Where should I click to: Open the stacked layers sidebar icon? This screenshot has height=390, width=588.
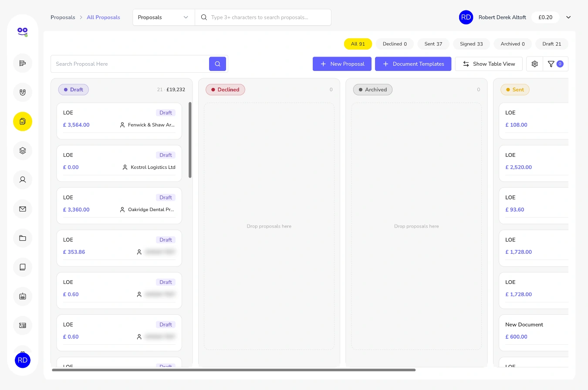[23, 151]
